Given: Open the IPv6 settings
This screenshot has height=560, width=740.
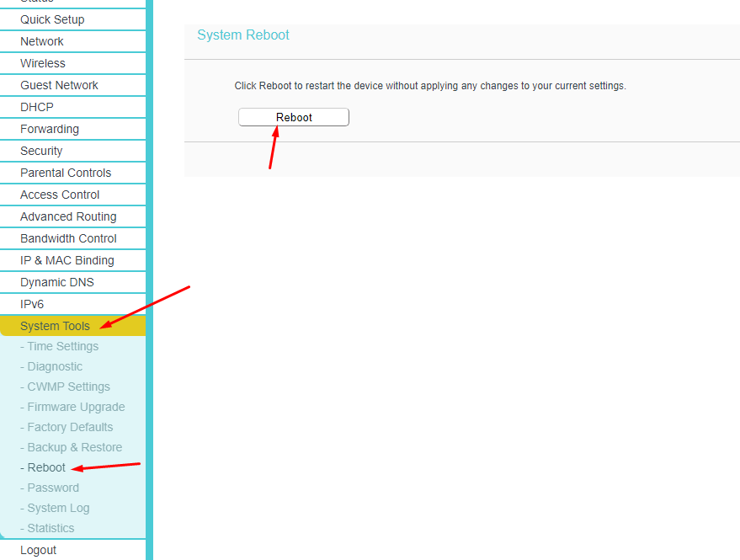Looking at the screenshot, I should (x=32, y=303).
